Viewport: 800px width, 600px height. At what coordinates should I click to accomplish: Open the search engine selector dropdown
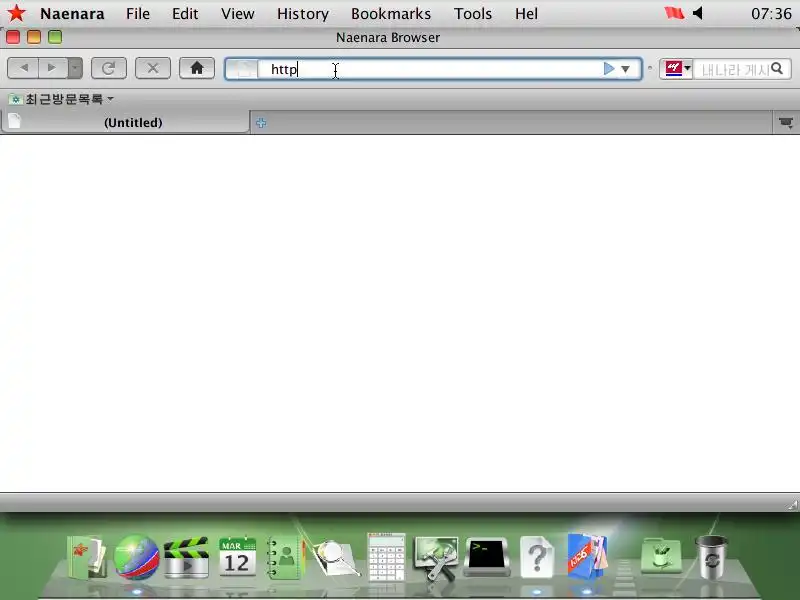tap(678, 68)
